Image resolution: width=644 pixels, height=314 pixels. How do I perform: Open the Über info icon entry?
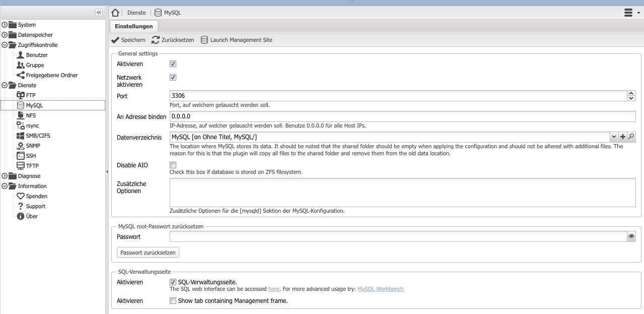pyautogui.click(x=21, y=216)
